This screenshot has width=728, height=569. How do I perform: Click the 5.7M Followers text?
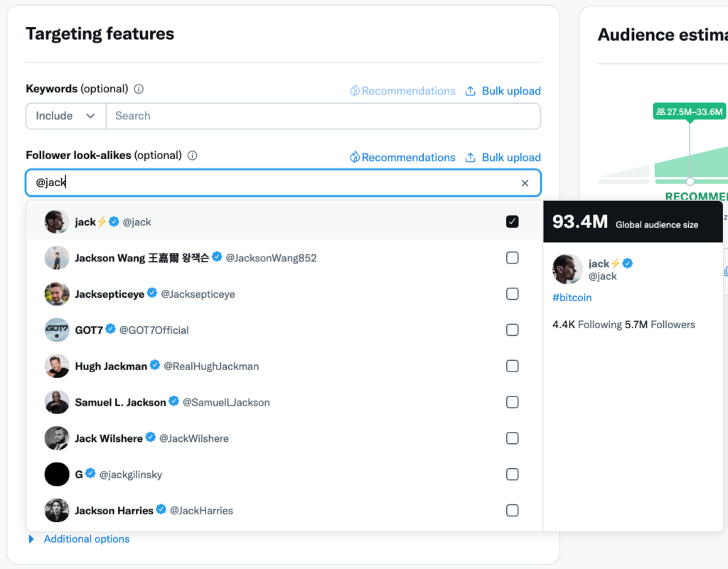[660, 325]
